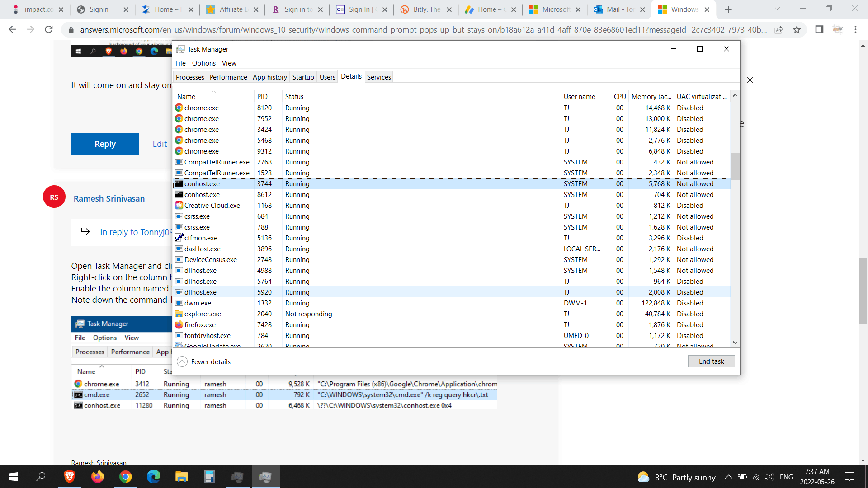Open Calculator from the taskbar
This screenshot has height=488, width=868.
coord(209,477)
